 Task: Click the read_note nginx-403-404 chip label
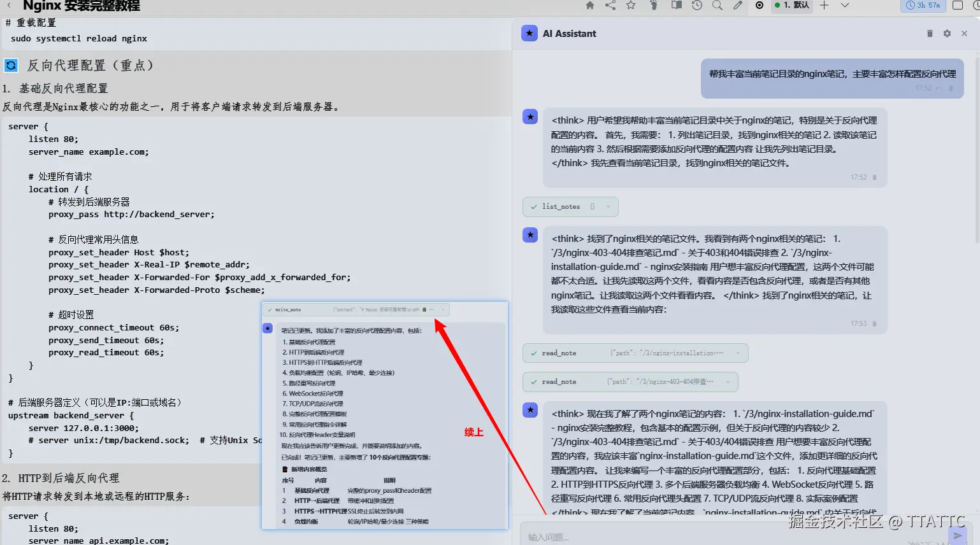(559, 382)
